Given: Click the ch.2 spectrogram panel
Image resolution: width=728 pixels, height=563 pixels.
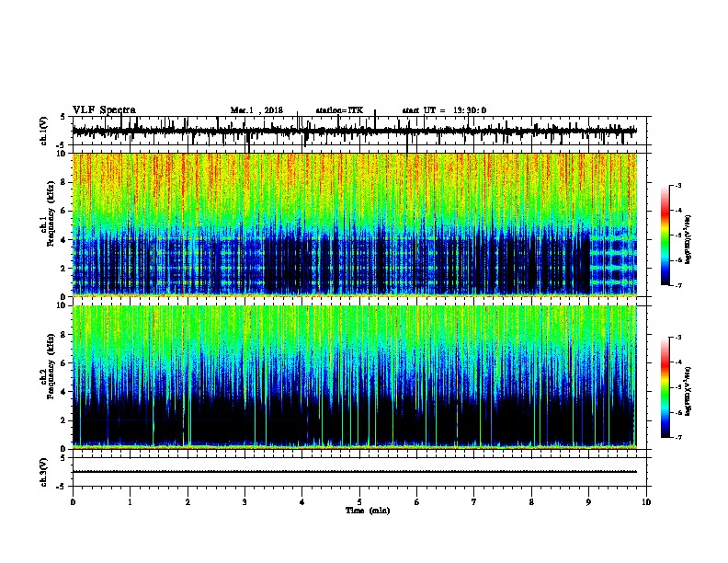Looking at the screenshot, I should 355,377.
